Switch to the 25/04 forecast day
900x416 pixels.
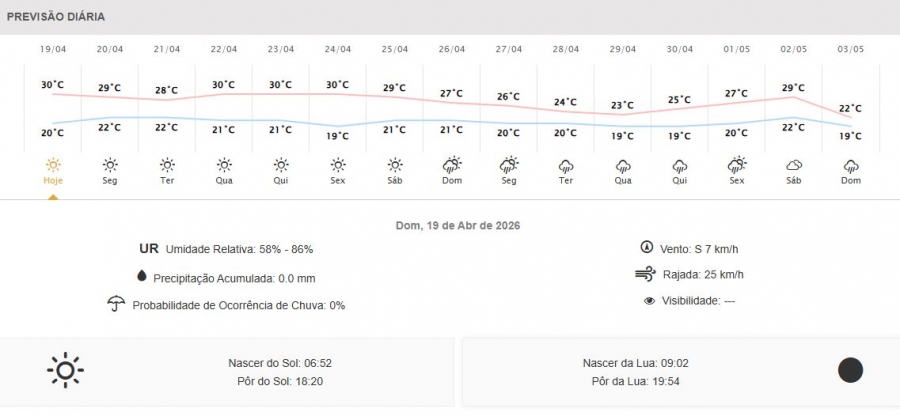tap(395, 49)
